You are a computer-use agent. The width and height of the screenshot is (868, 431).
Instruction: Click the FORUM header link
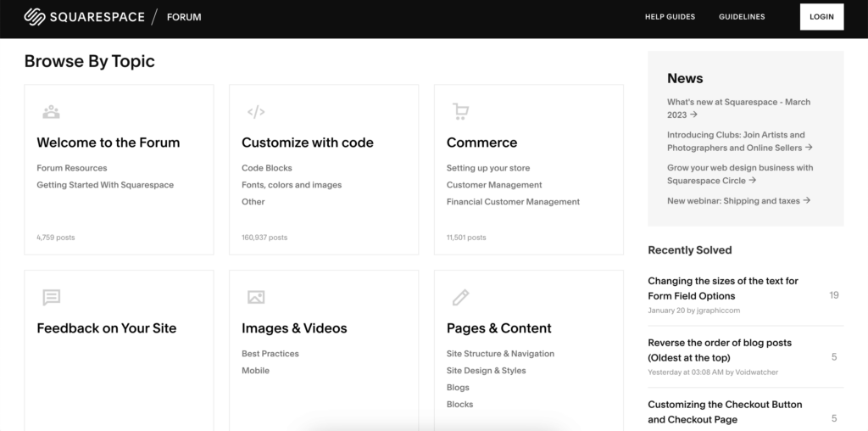click(x=184, y=17)
